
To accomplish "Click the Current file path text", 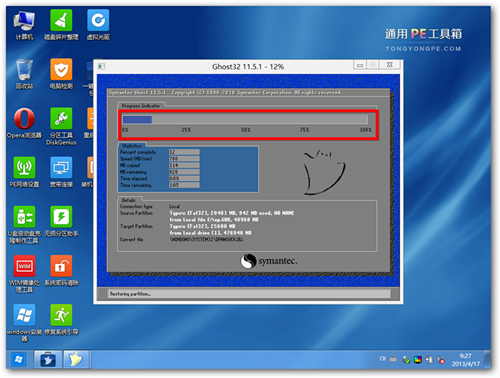I will (206, 240).
